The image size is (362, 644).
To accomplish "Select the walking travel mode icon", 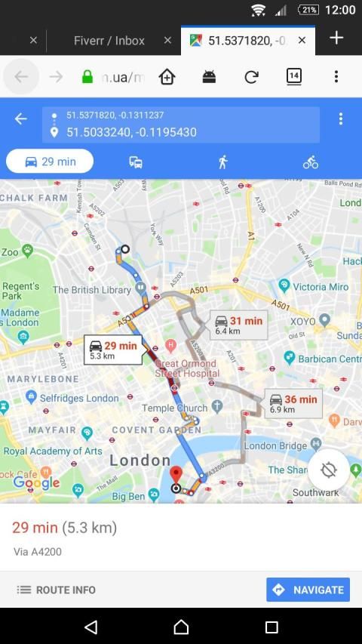I will click(223, 162).
